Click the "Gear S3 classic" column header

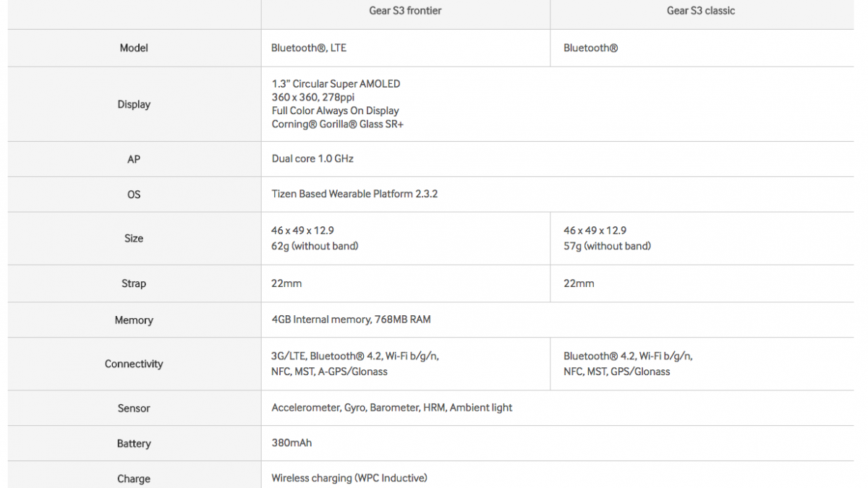(701, 11)
